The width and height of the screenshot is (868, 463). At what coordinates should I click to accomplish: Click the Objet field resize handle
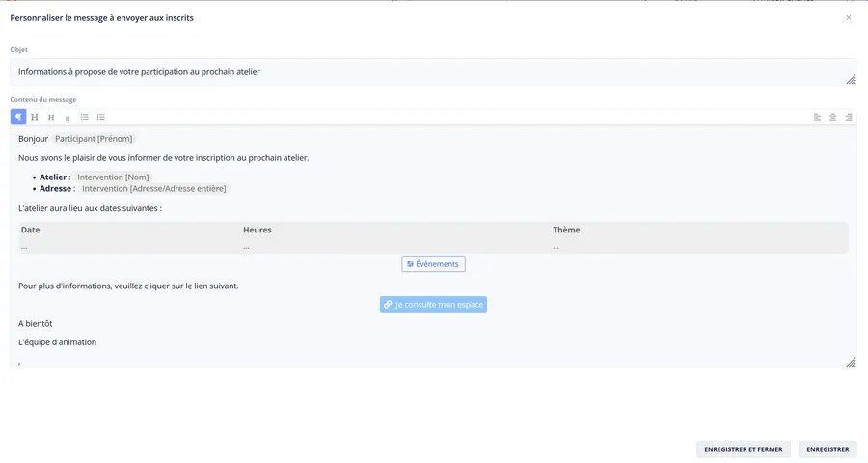(x=851, y=80)
